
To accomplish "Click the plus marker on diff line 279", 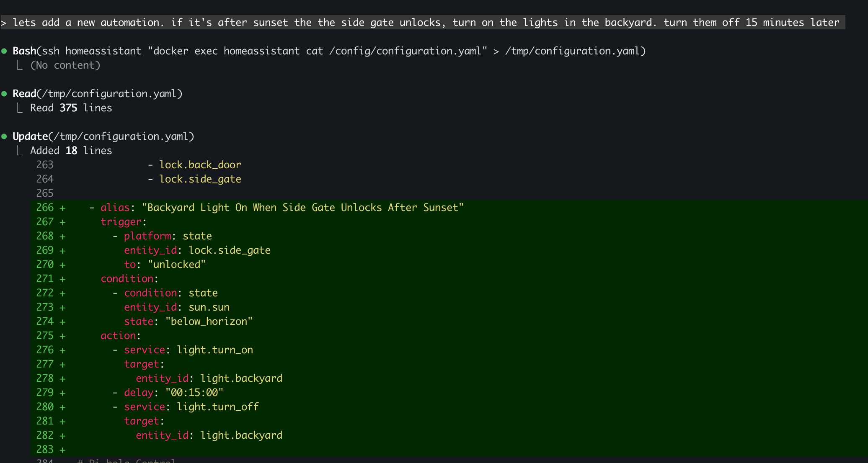I will (x=62, y=393).
